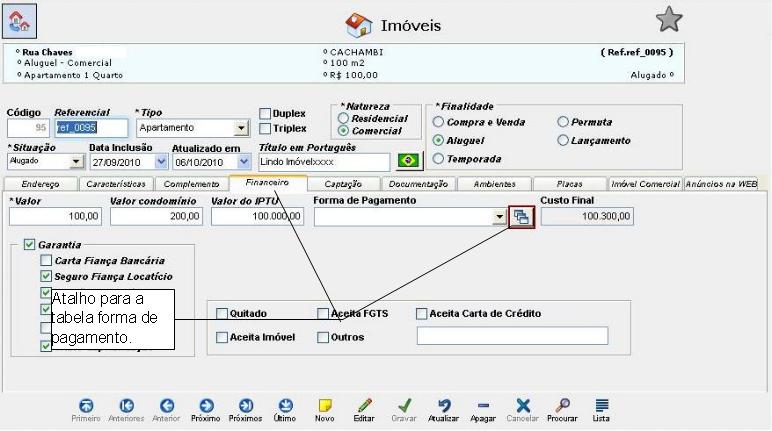Click the Editar pencil icon
The width and height of the screenshot is (772, 431).
tap(364, 406)
